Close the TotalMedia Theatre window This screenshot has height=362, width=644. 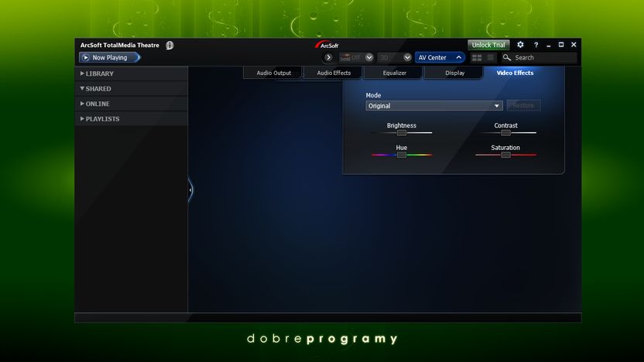(574, 45)
